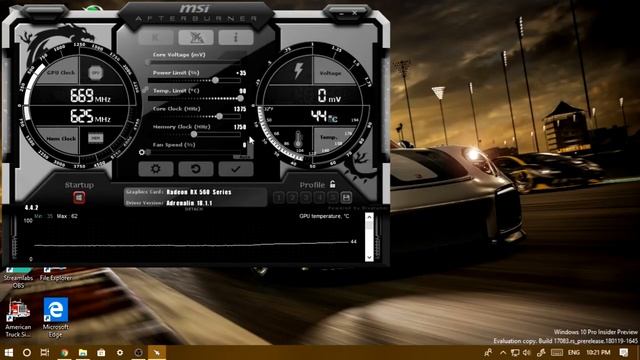Viewport: 640px width, 360px height.
Task: Click the Core Clock value 1375
Action: (240, 109)
